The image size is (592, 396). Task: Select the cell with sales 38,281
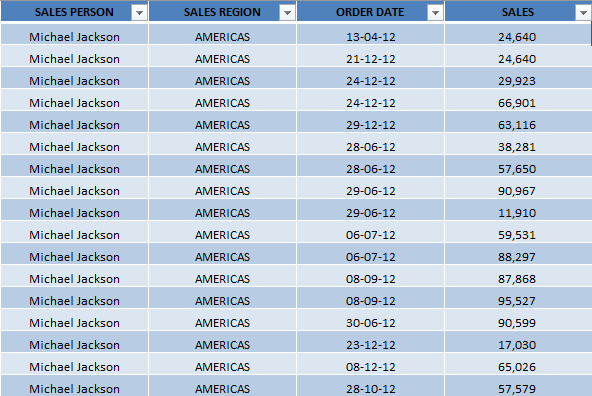click(x=518, y=146)
